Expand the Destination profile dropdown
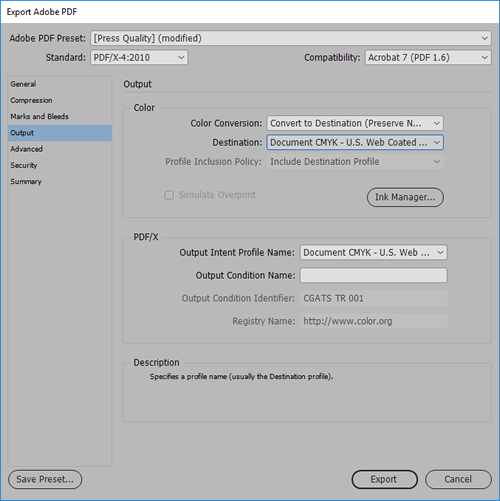Screen dimensions: 500x501 (x=355, y=142)
